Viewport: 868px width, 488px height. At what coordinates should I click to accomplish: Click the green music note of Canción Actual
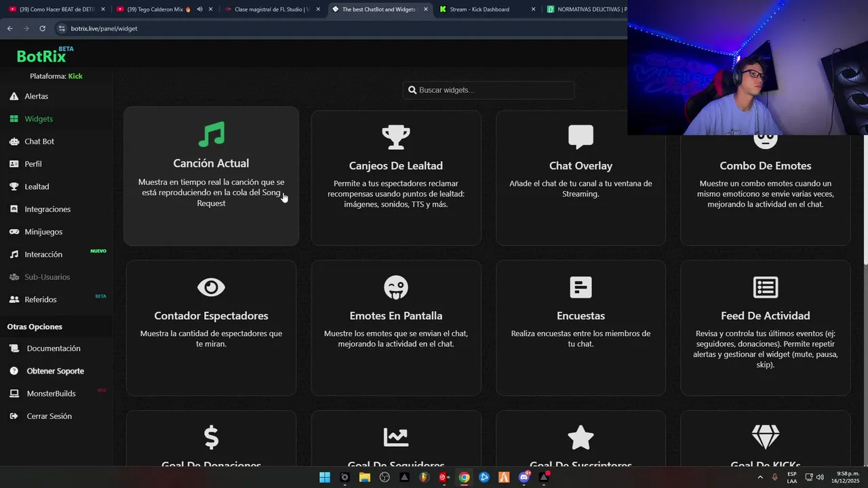click(211, 134)
